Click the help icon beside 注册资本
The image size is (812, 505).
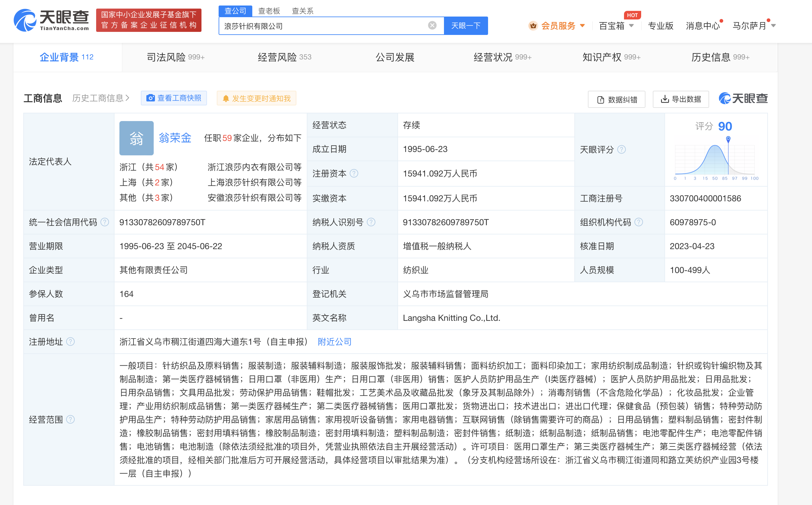click(x=354, y=173)
